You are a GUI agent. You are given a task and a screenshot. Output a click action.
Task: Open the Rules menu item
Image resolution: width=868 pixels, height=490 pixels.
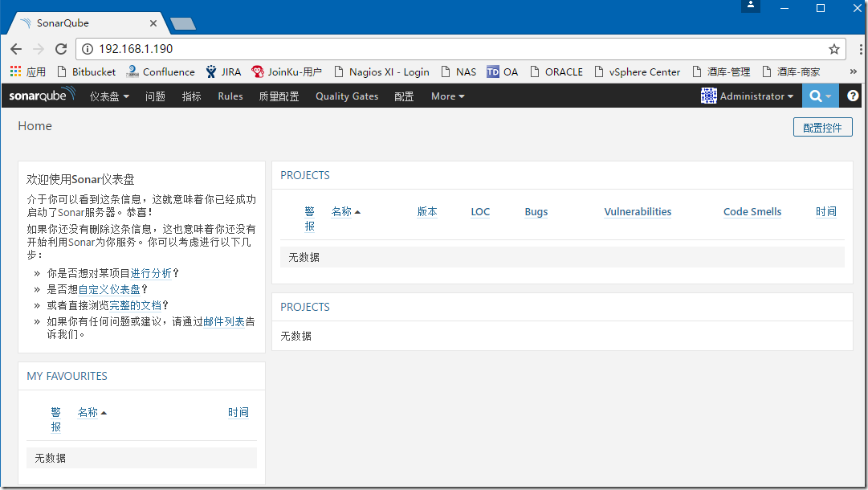[x=230, y=96]
